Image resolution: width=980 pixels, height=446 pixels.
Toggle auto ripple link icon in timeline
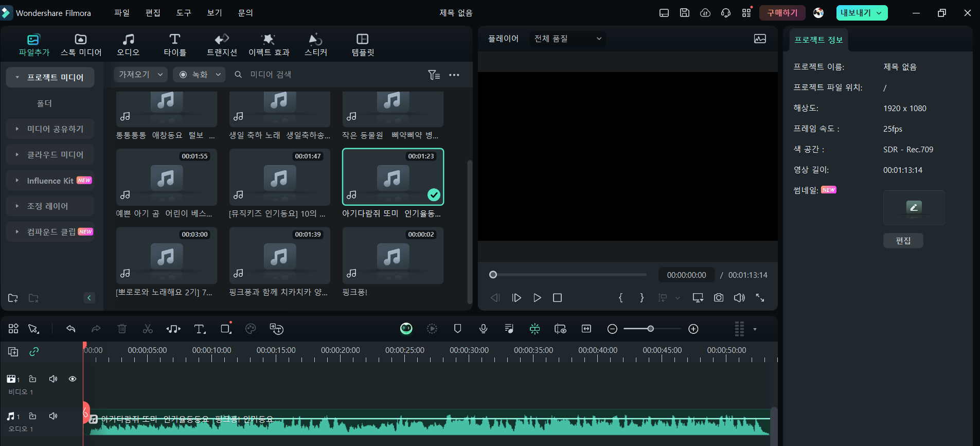[x=34, y=352]
